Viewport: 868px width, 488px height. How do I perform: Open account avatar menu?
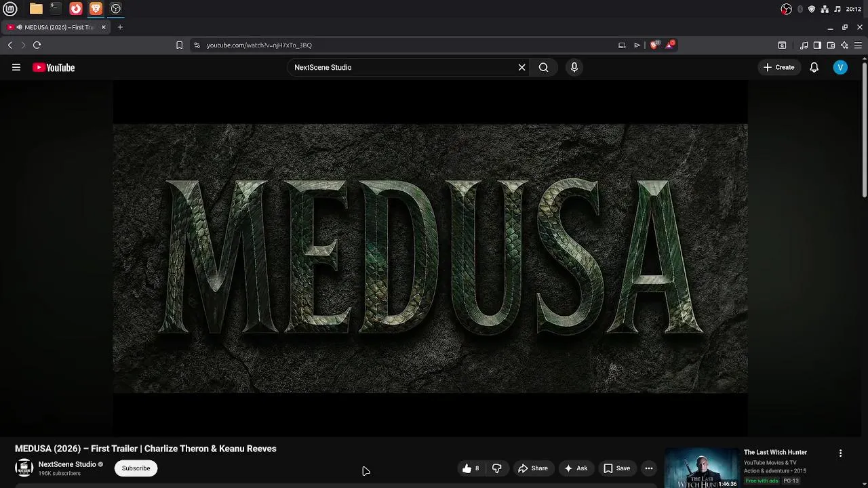pos(840,67)
